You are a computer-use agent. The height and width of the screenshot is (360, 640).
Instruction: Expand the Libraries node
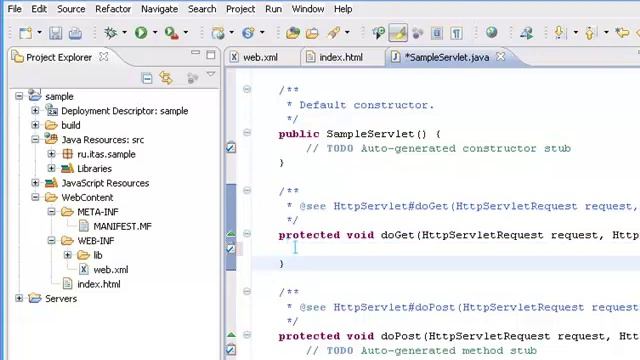click(51, 168)
